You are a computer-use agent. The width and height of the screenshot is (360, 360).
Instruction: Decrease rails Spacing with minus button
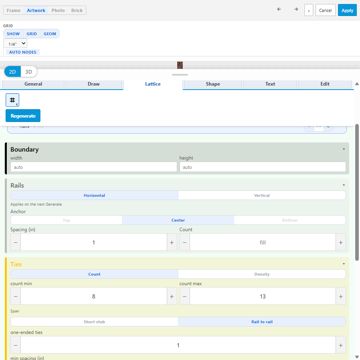[x=16, y=242]
